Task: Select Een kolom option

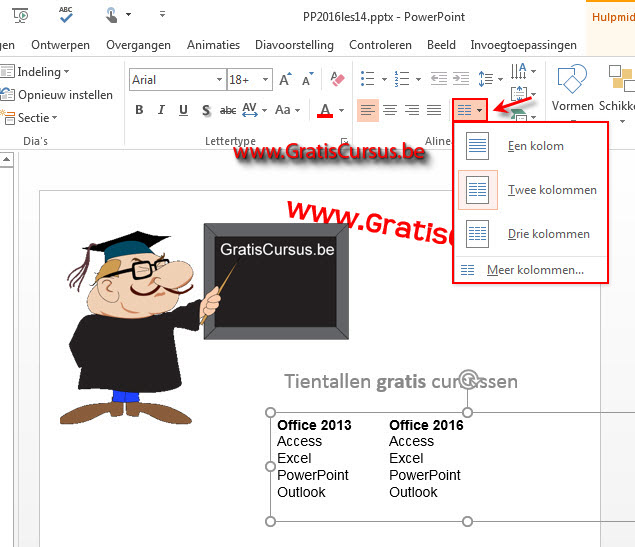Action: click(x=531, y=146)
